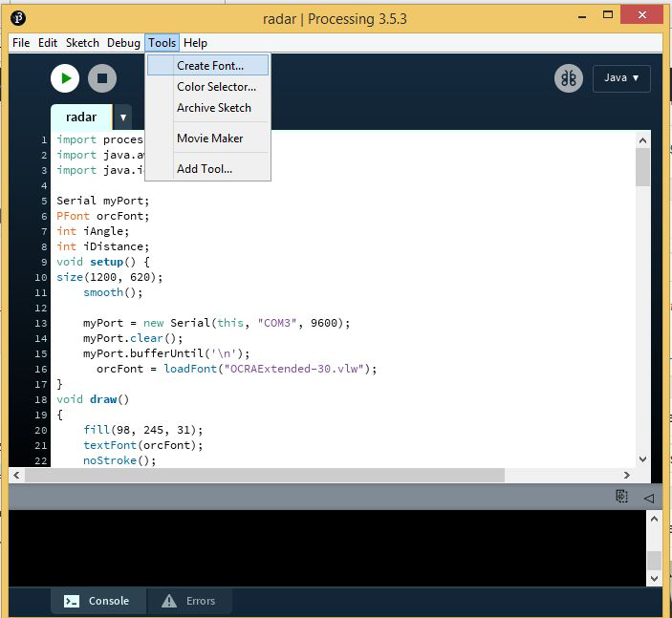Open the Debug menu

[x=123, y=43]
